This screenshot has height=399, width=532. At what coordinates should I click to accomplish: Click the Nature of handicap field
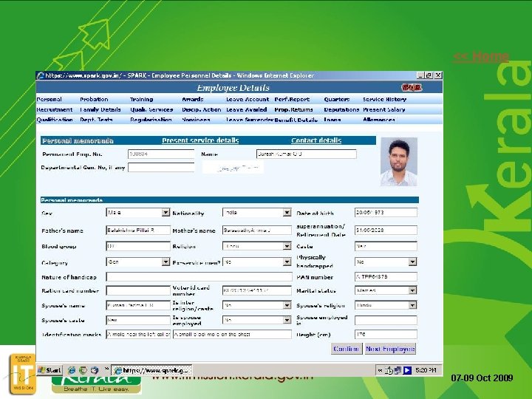[199, 276]
